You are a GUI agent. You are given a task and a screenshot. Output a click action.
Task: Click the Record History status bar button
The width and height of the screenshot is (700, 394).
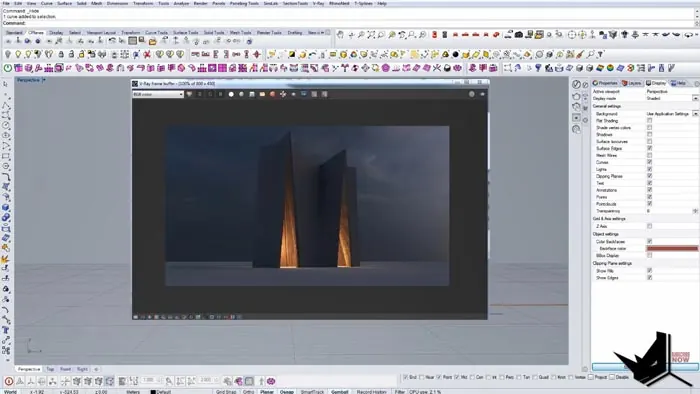click(371, 392)
